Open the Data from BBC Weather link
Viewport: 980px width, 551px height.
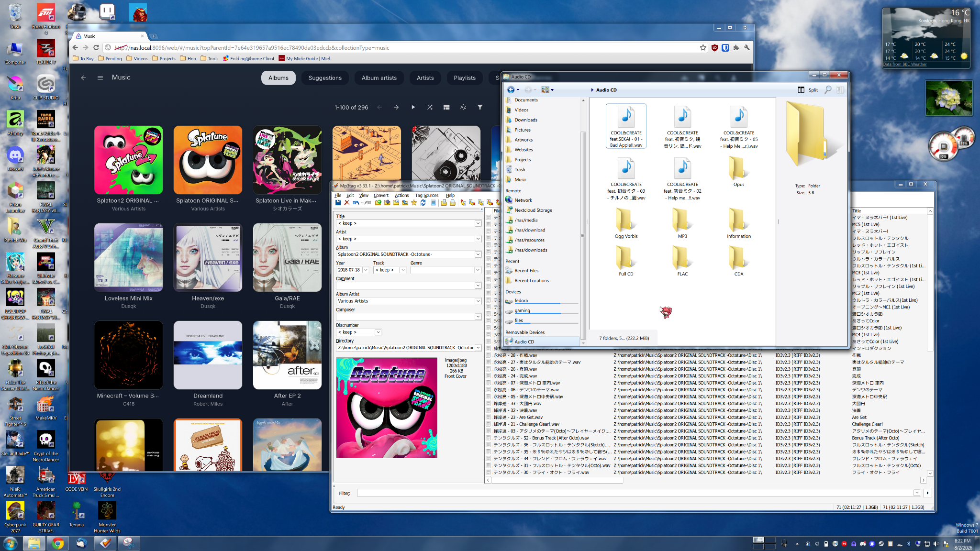904,64
